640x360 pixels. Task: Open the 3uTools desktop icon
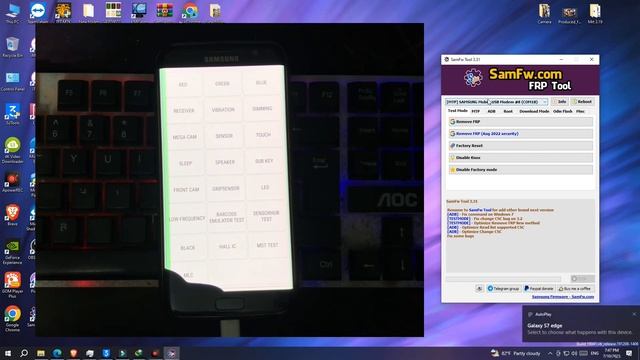(x=12, y=114)
